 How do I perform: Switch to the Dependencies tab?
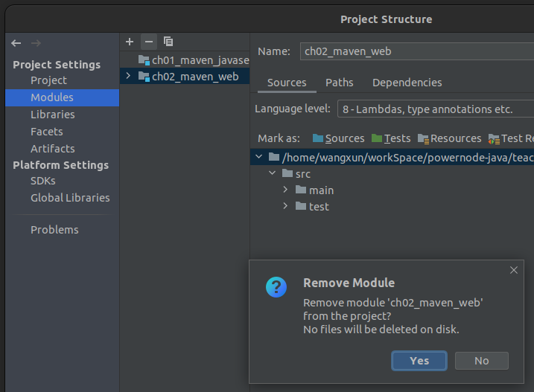click(407, 83)
